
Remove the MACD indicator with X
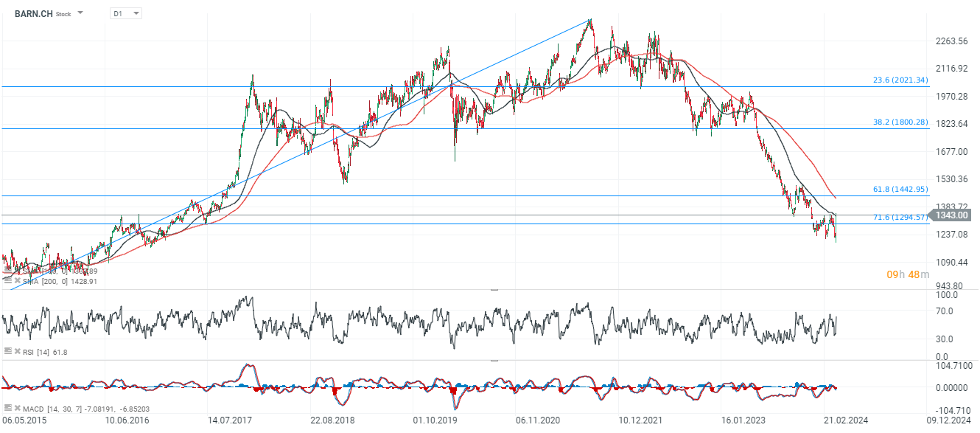point(17,408)
